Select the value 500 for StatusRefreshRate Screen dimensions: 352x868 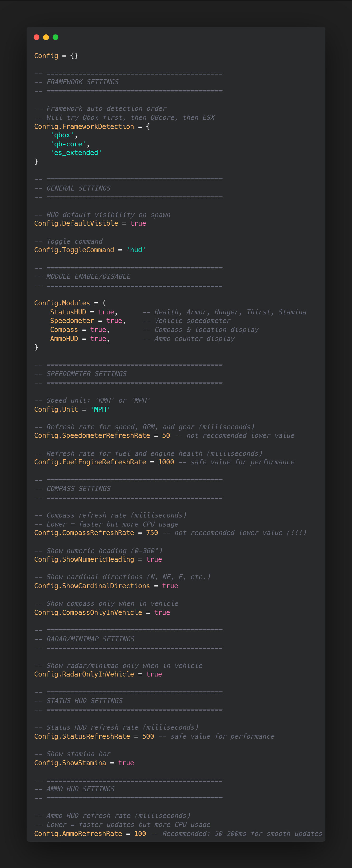click(148, 736)
